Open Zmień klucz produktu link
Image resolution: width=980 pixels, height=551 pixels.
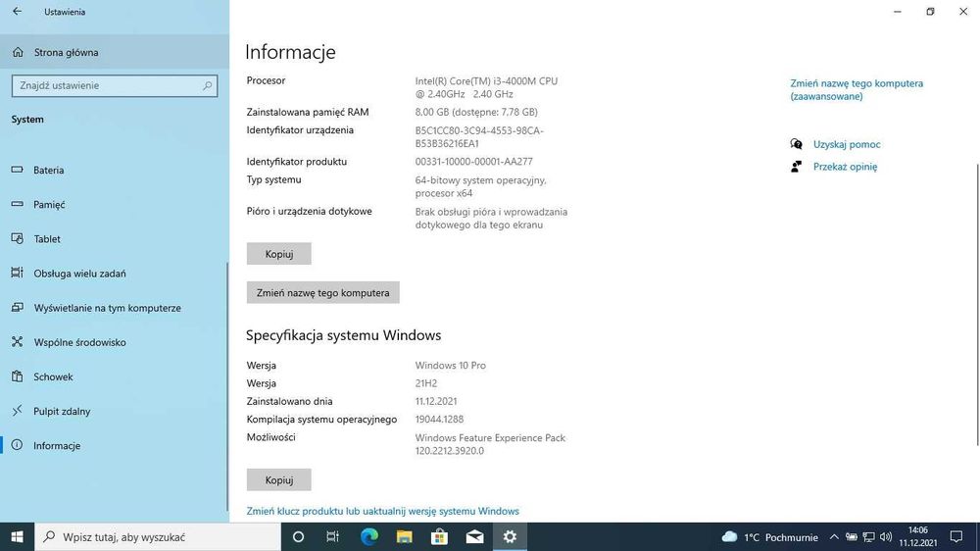[x=382, y=511]
